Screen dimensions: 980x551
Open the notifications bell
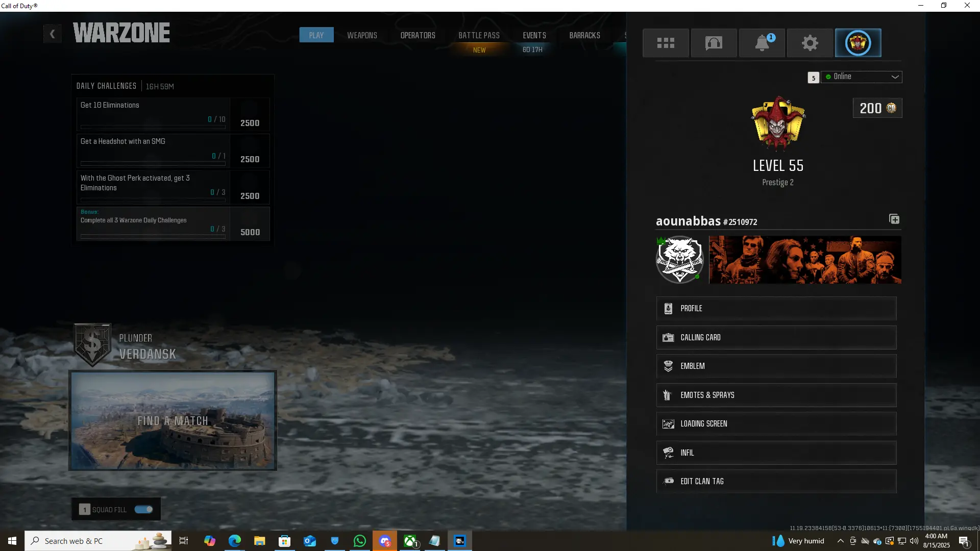click(x=762, y=43)
